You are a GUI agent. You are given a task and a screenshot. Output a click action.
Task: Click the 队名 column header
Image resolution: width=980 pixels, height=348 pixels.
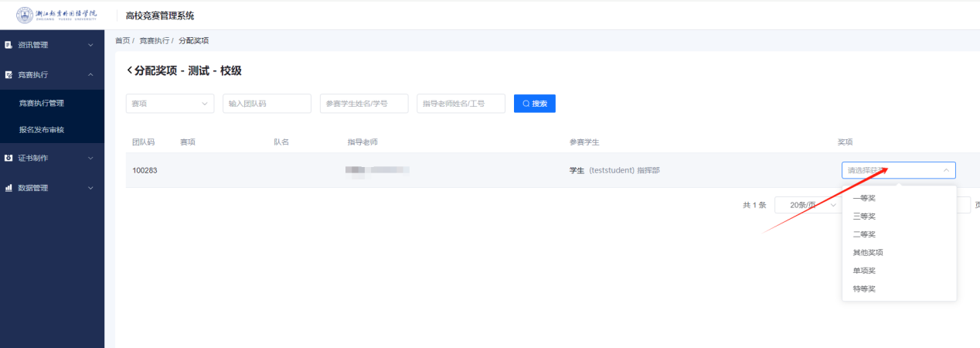(x=281, y=142)
